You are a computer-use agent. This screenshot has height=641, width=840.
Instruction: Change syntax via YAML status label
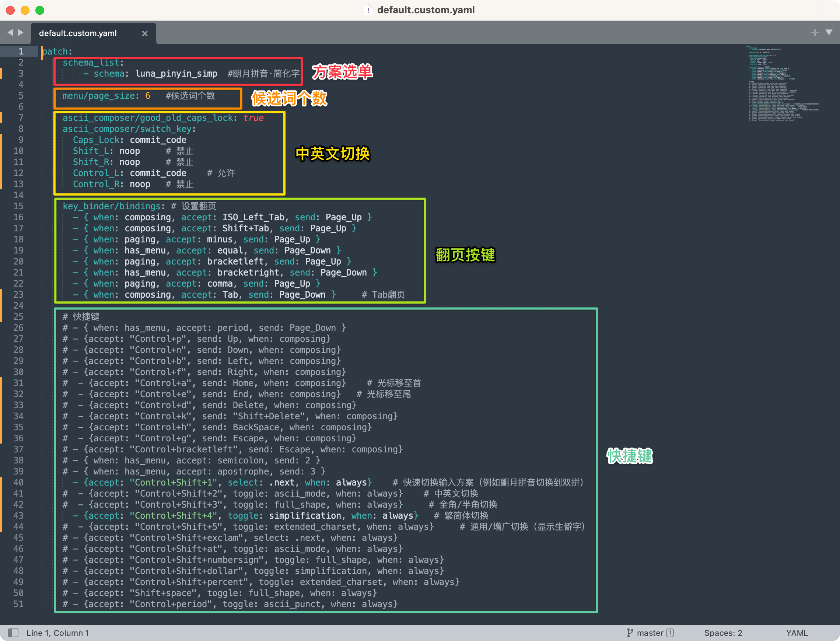(x=797, y=633)
